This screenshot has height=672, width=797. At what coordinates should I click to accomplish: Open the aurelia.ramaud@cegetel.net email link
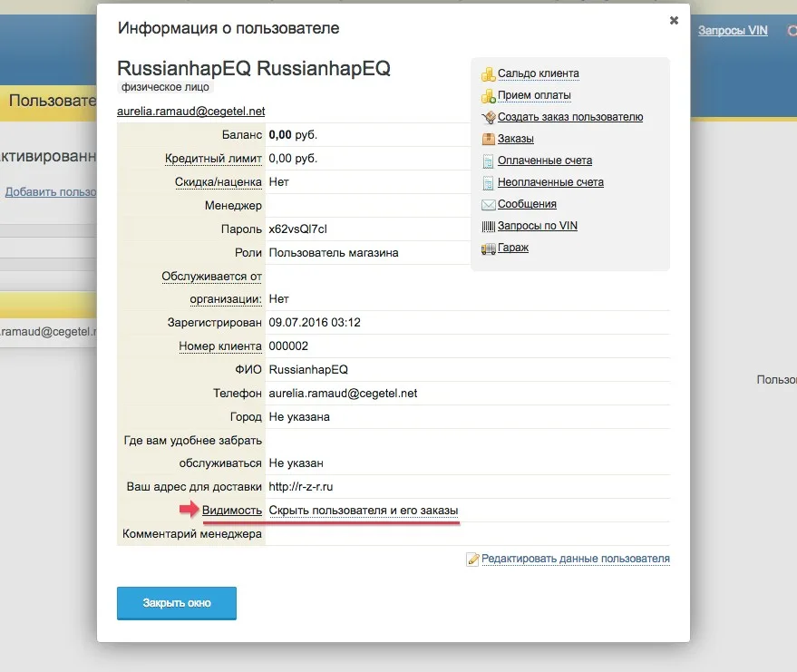[190, 111]
